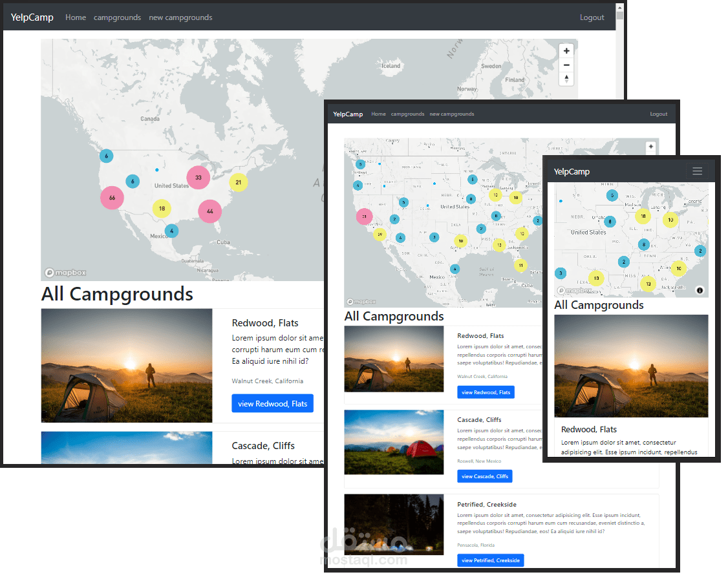Click Logout in the large window
This screenshot has height=579, width=728.
592,17
